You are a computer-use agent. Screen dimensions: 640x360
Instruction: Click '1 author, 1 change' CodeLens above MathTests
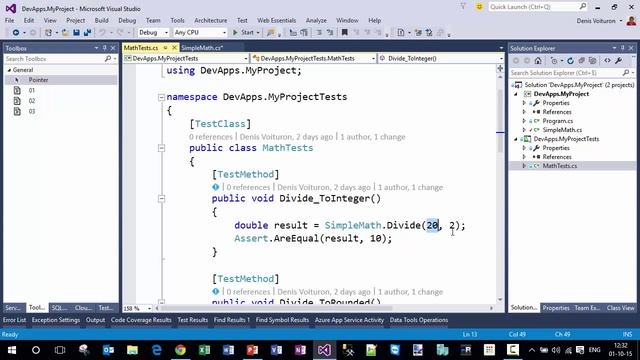(x=373, y=137)
